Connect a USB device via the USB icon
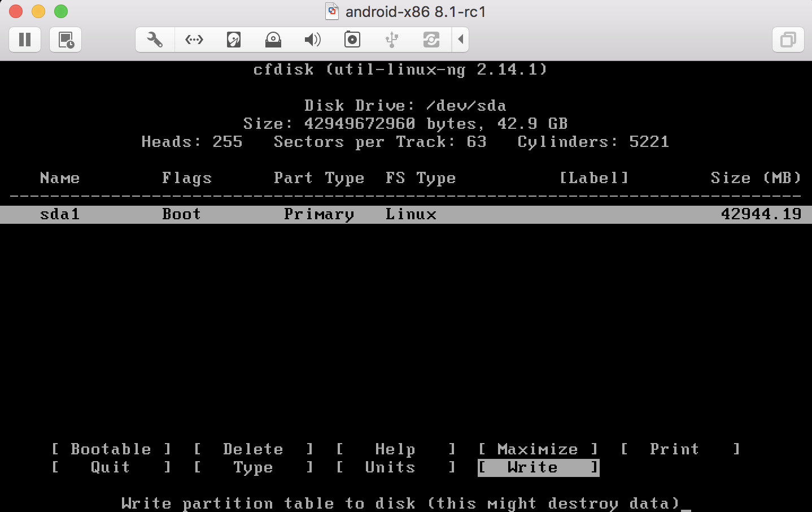 coord(391,40)
